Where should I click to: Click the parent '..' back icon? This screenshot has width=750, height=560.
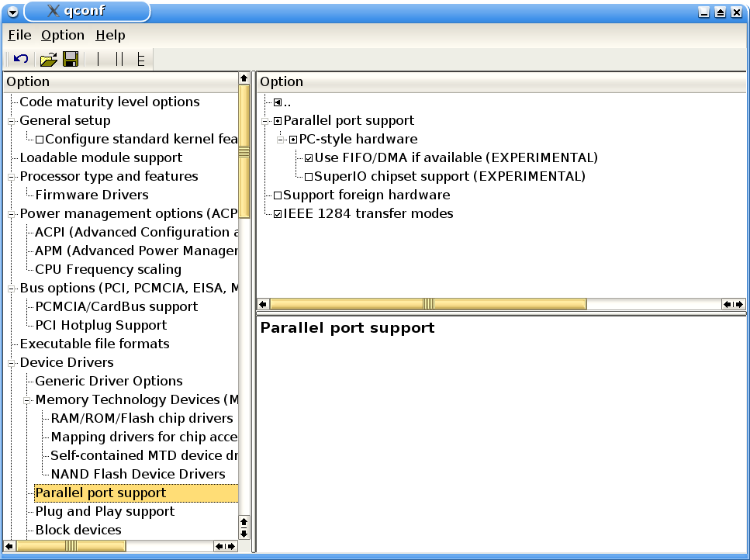278,102
